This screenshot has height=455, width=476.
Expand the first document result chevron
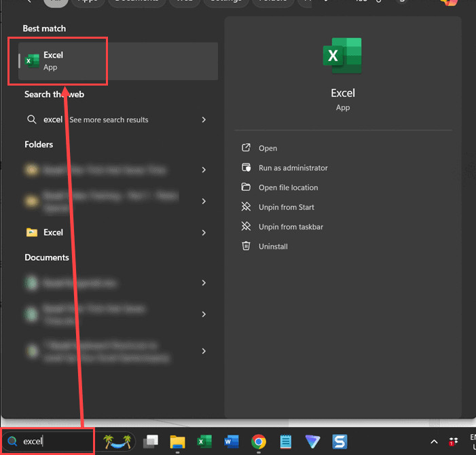click(204, 283)
